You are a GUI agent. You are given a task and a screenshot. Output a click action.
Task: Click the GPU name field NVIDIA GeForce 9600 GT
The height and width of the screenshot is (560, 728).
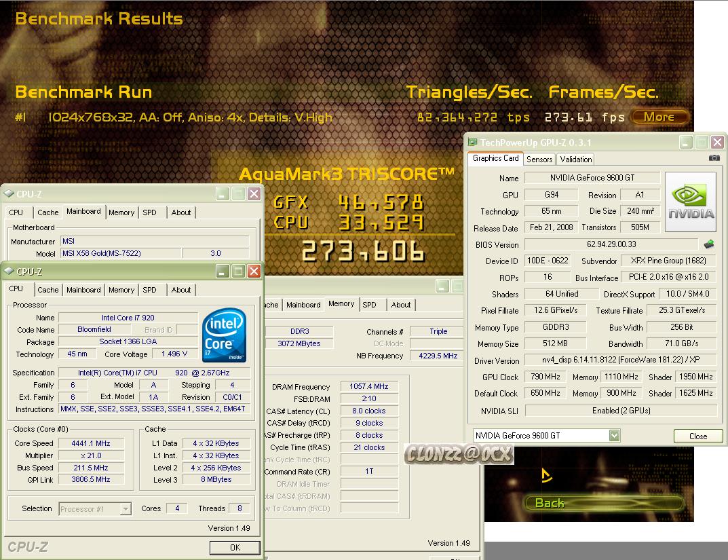592,178
